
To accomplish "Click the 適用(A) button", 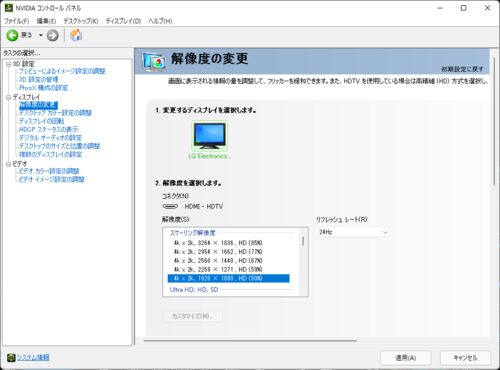I will pos(406,358).
